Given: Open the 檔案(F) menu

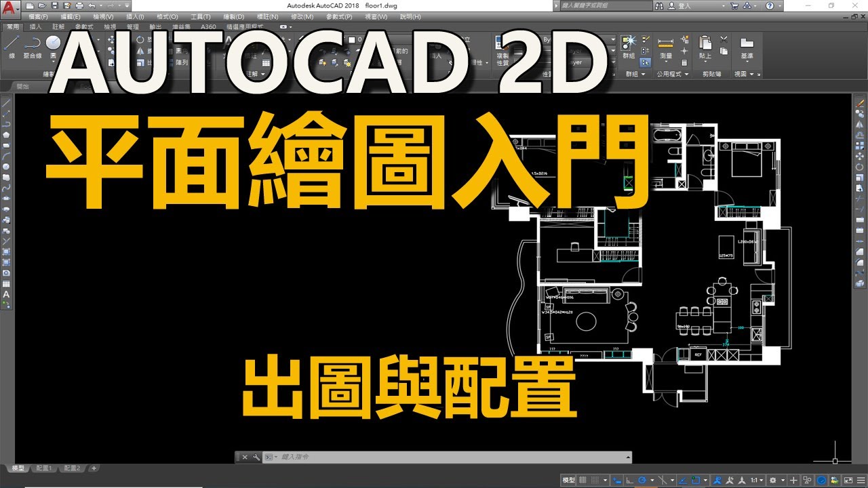Looking at the screenshot, I should pyautogui.click(x=38, y=16).
